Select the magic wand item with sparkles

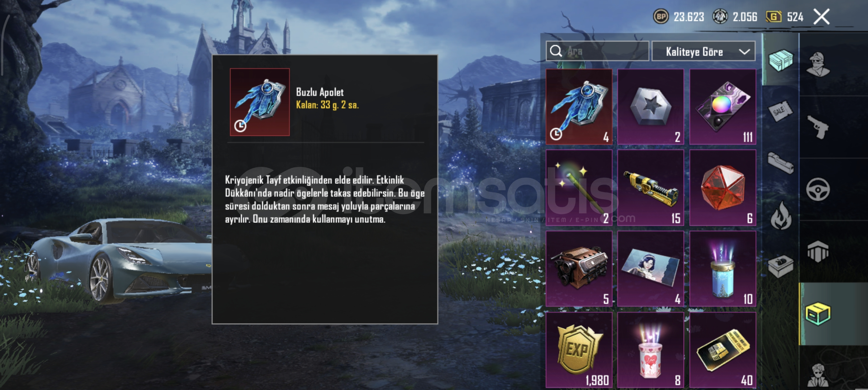(579, 188)
